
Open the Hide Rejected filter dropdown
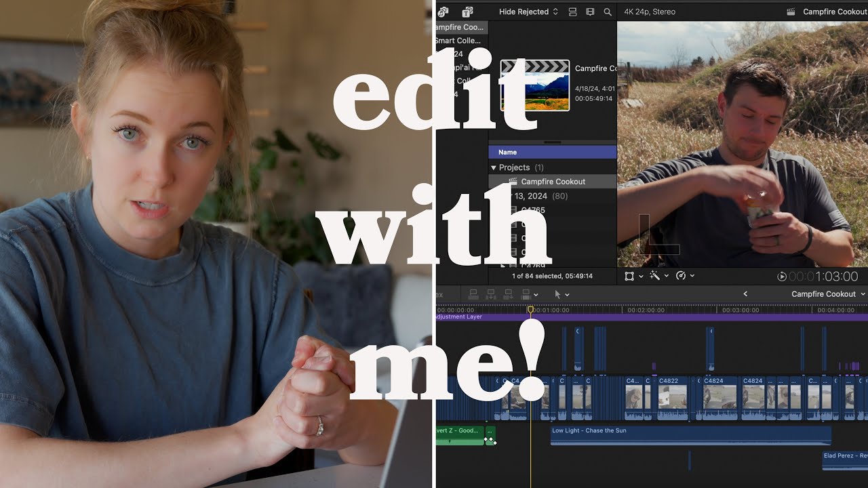(528, 12)
